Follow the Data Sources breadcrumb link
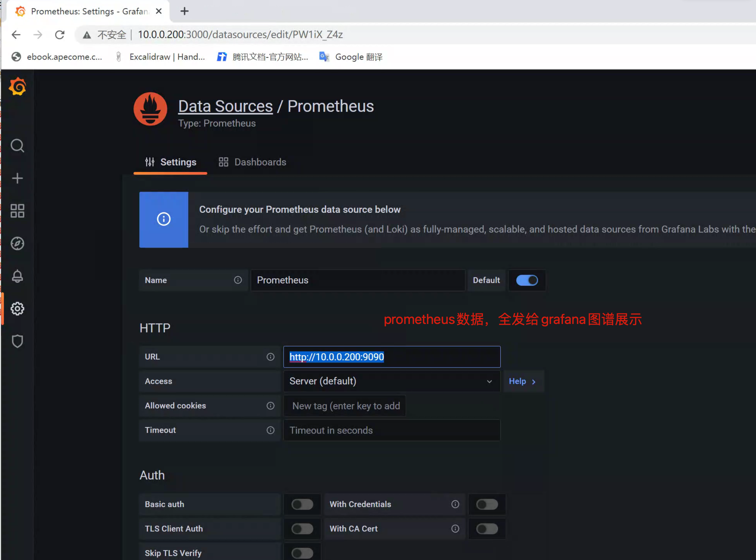The width and height of the screenshot is (756, 560). pos(225,107)
